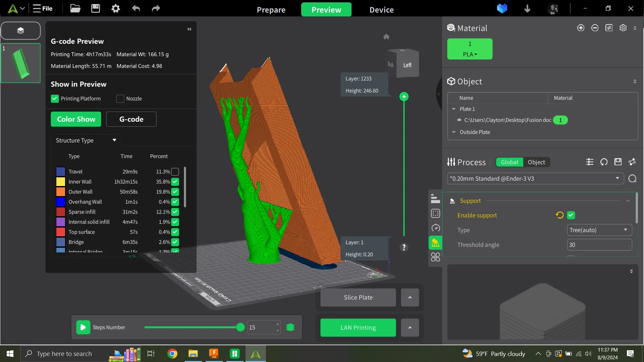Screen dimensions: 644x362
Task: Open the Structure Type dropdown
Action: [x=86, y=140]
